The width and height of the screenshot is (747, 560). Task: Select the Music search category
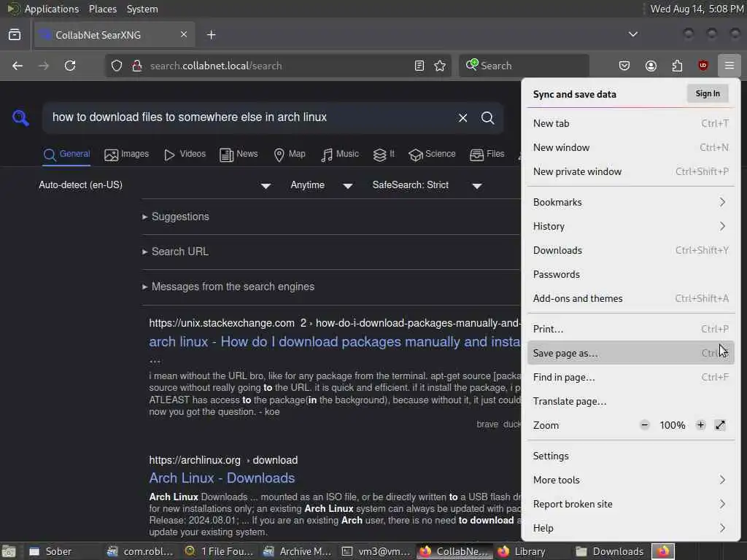tap(340, 155)
